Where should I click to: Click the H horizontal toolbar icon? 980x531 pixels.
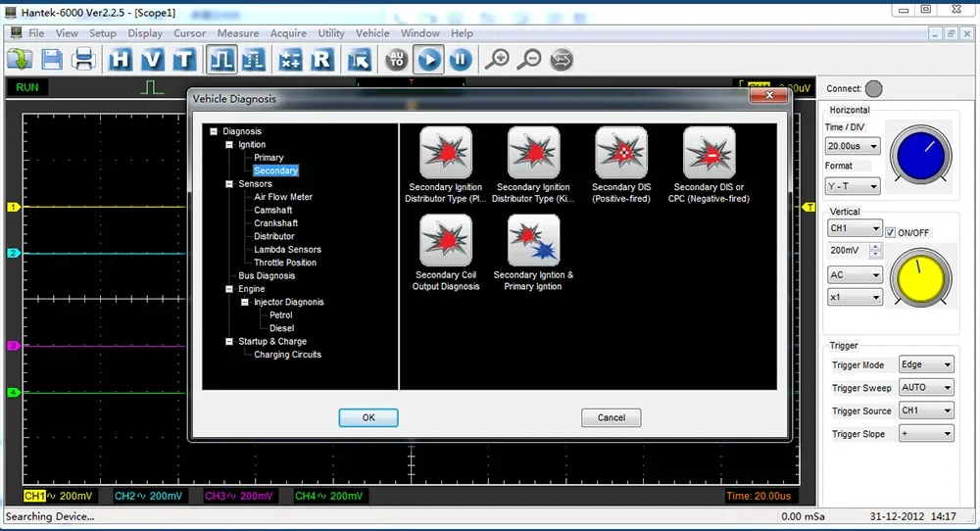pyautogui.click(x=121, y=60)
